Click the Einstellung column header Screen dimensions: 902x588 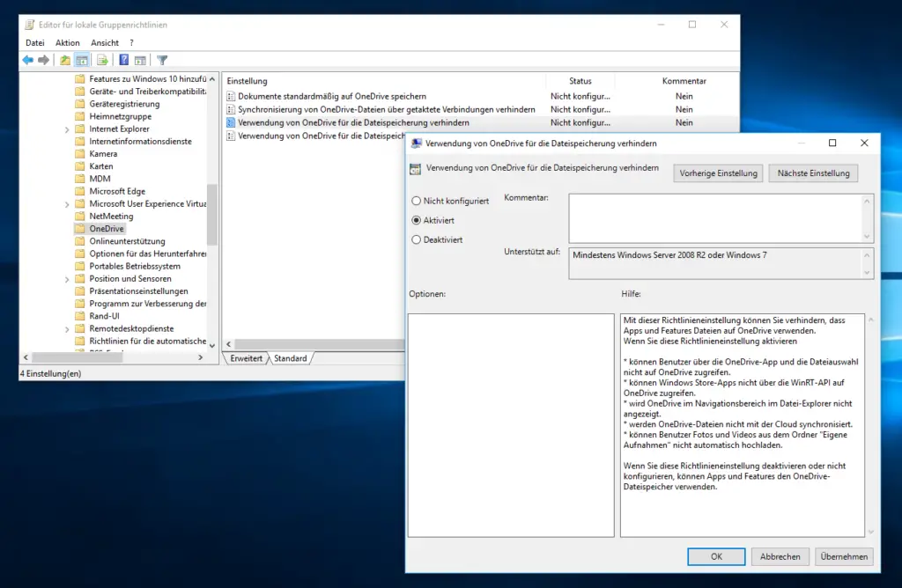[384, 81]
